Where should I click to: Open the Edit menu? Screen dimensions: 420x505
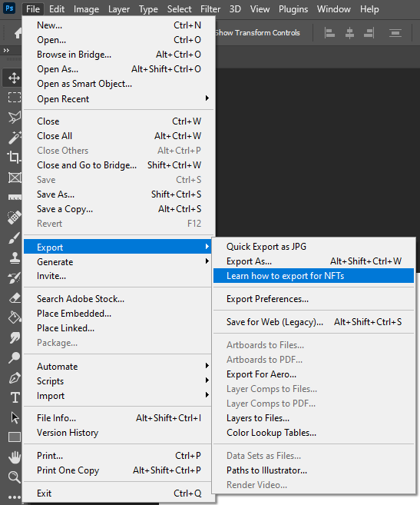(x=57, y=9)
